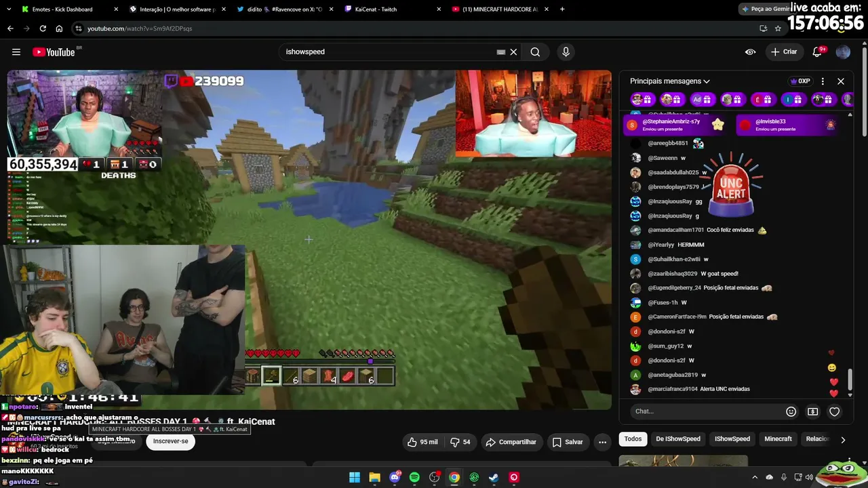
Task: Select the De IShowSpeed filter chip
Action: [678, 439]
